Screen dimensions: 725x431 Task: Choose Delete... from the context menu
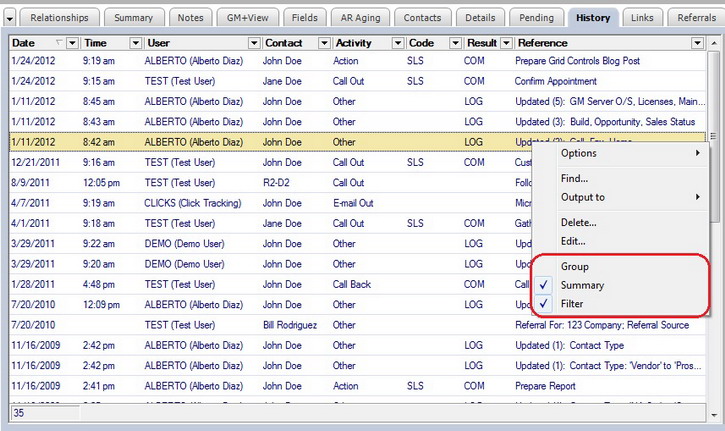[x=578, y=222]
